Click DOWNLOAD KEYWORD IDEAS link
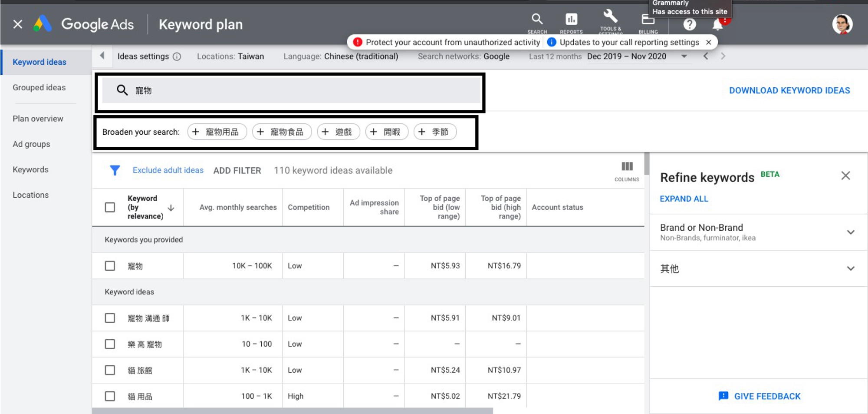This screenshot has width=868, height=414. [x=789, y=90]
